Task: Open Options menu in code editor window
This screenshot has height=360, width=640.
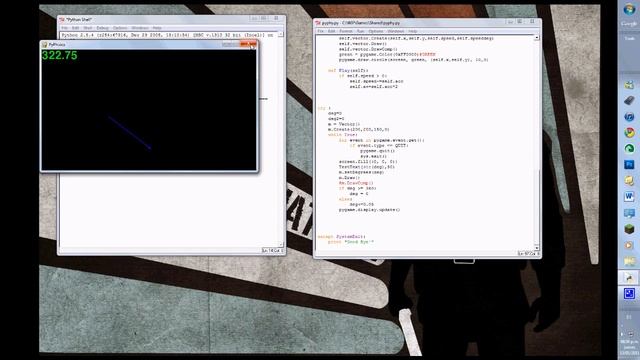Action: pos(376,31)
